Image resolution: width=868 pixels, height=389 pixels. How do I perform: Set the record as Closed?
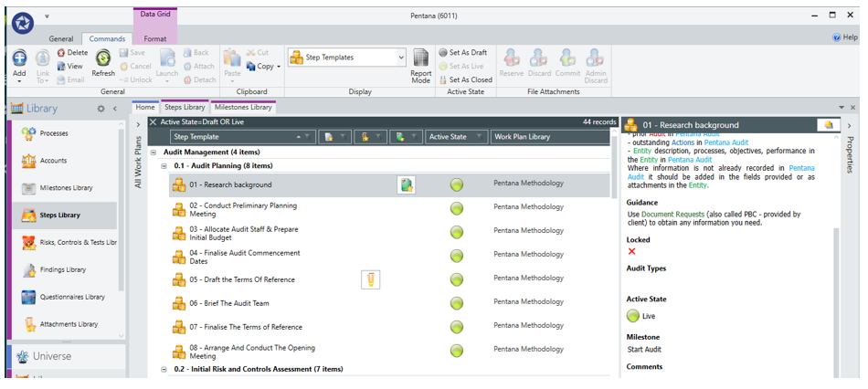pos(465,79)
